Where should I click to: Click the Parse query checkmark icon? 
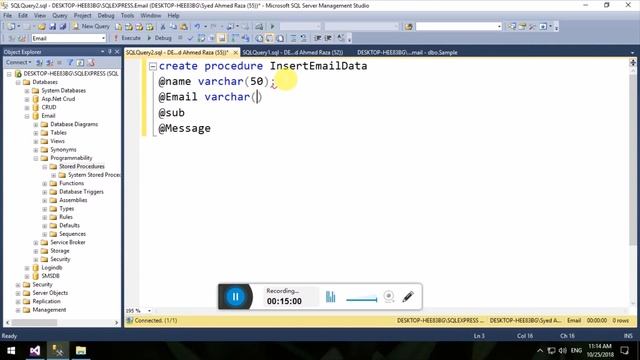point(191,38)
